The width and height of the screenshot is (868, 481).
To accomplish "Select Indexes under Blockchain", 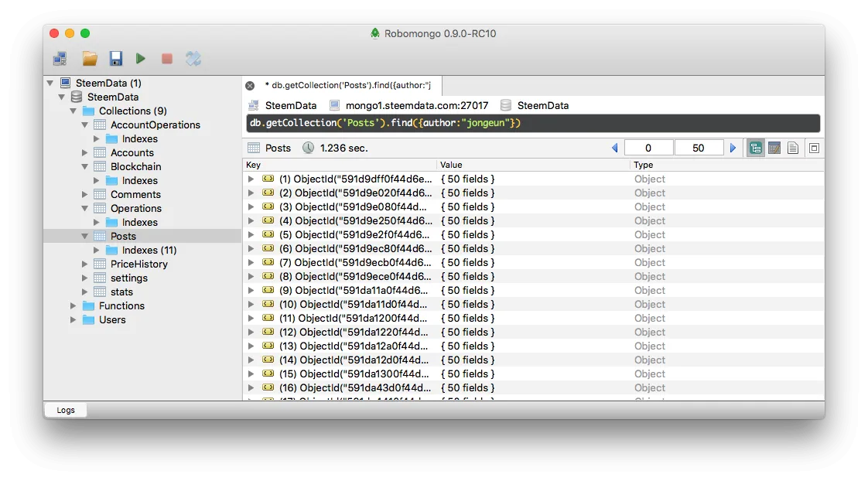I will (x=139, y=180).
